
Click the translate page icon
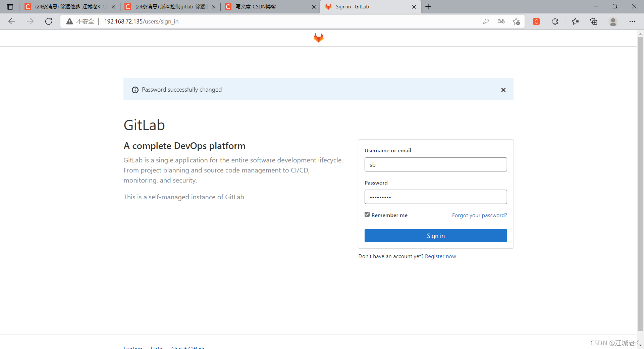tap(501, 21)
